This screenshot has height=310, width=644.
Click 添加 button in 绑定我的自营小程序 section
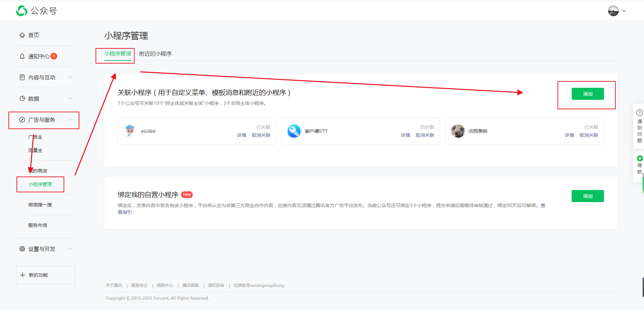[x=587, y=196]
